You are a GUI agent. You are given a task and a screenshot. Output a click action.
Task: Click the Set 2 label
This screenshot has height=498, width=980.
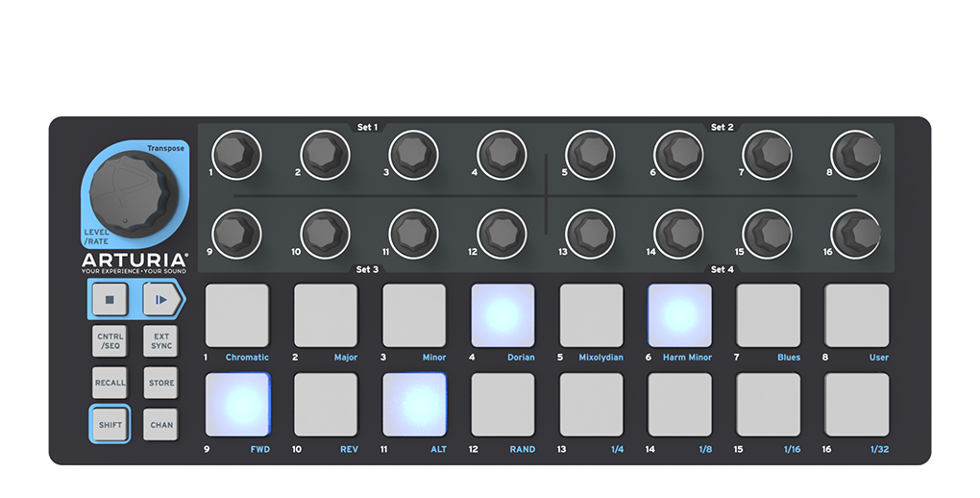pyautogui.click(x=722, y=127)
